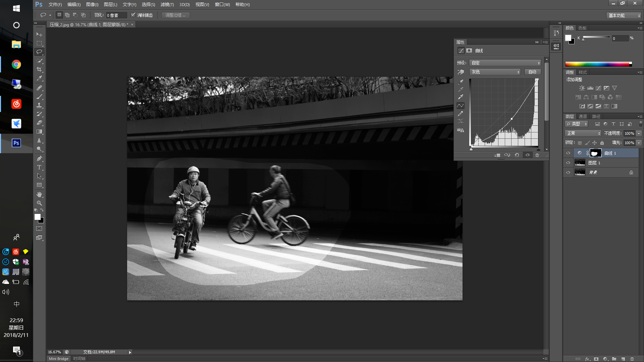Choose draw-curve pencil mode in Curves panel

pos(461,113)
